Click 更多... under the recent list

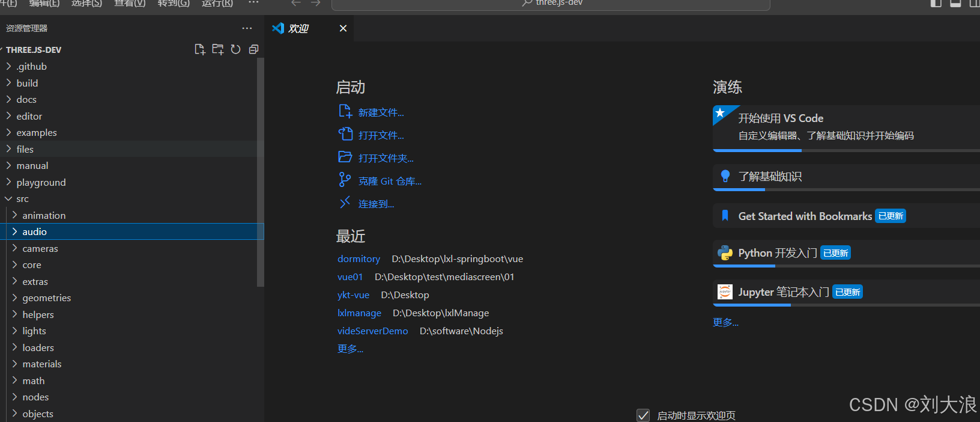coord(351,349)
